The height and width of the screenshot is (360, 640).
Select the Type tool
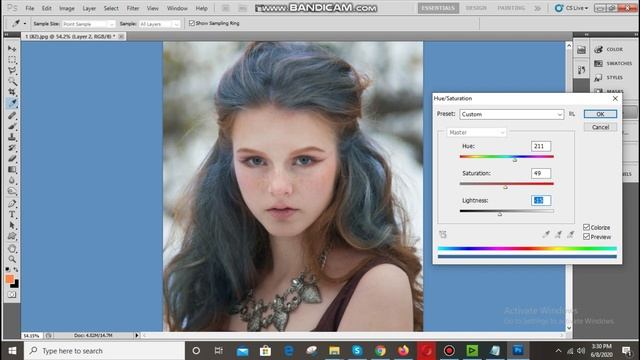[x=12, y=214]
